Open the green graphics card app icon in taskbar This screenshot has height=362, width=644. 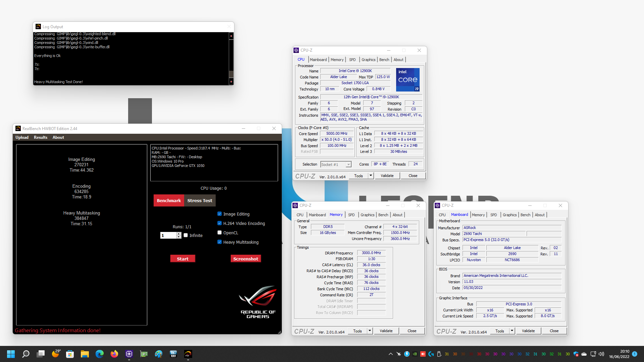tap(144, 354)
